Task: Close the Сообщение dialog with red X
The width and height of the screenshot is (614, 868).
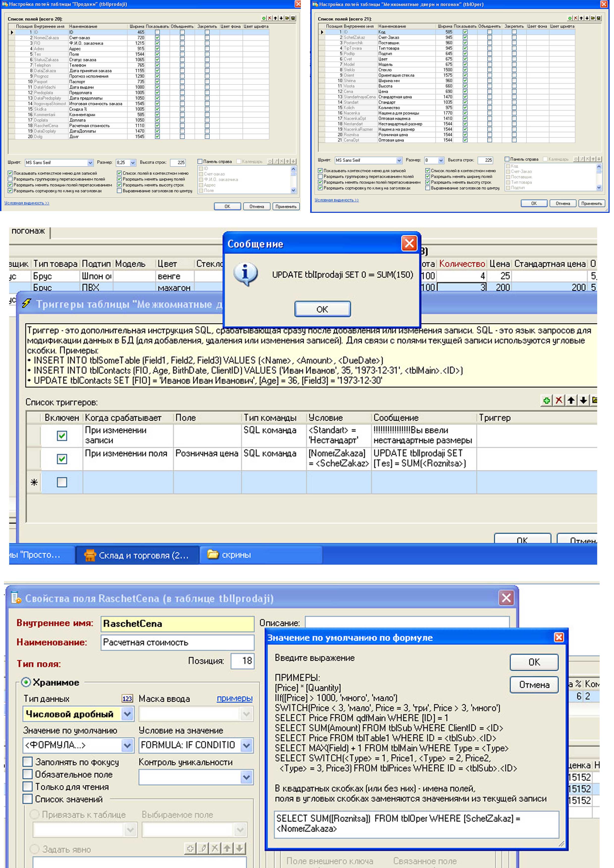Action: point(409,243)
